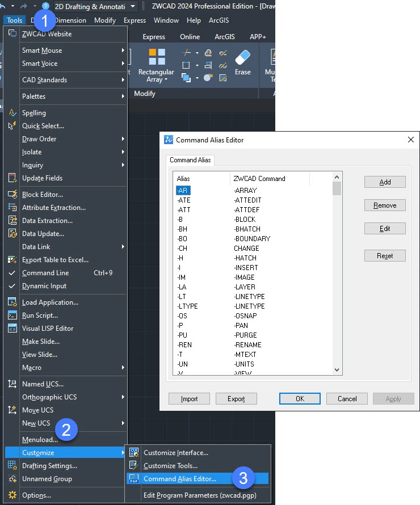Click the Export button
Image resolution: width=420 pixels, height=505 pixels.
236,399
